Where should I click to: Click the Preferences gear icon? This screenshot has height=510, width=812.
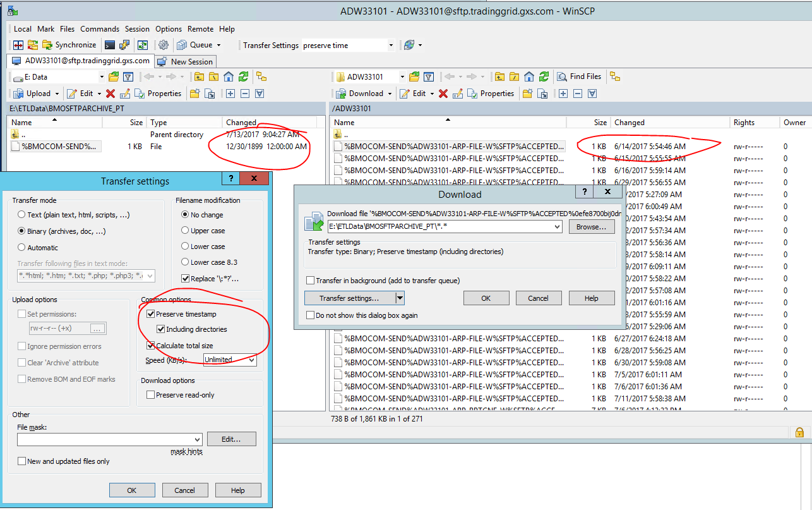pyautogui.click(x=164, y=45)
